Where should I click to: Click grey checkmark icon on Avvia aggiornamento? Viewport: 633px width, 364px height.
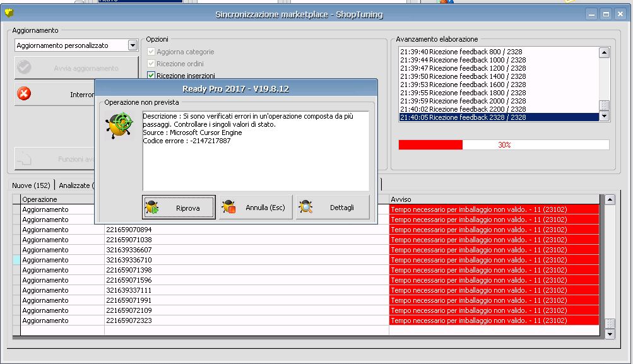click(x=24, y=68)
